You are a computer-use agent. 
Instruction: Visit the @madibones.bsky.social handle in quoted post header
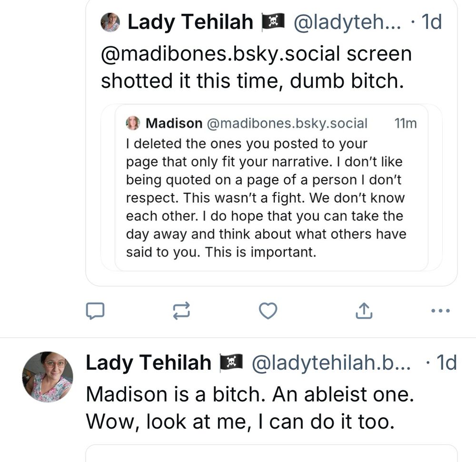[x=287, y=124]
